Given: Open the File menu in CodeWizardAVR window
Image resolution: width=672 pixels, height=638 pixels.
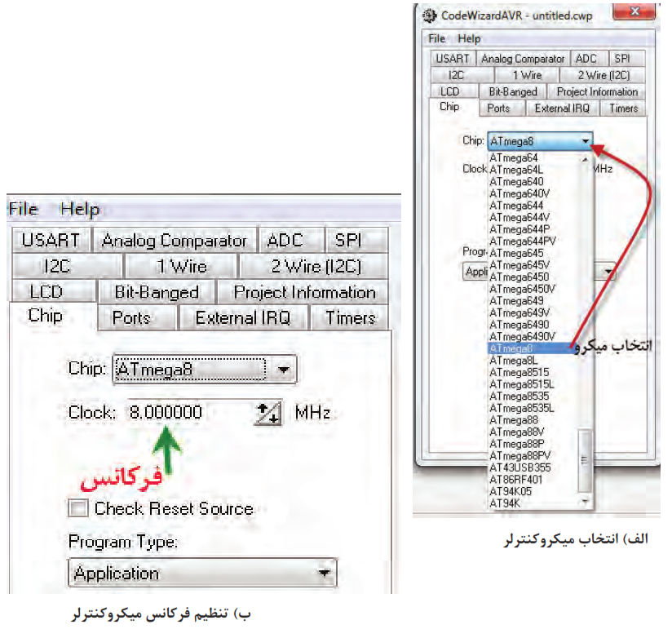Looking at the screenshot, I should tap(436, 38).
